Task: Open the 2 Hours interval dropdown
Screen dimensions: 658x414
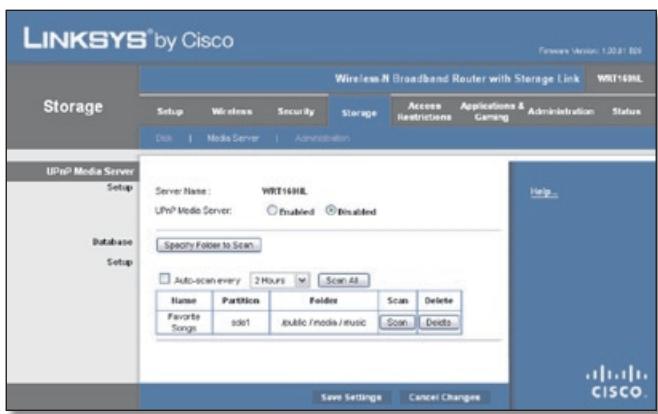Action: tap(279, 280)
